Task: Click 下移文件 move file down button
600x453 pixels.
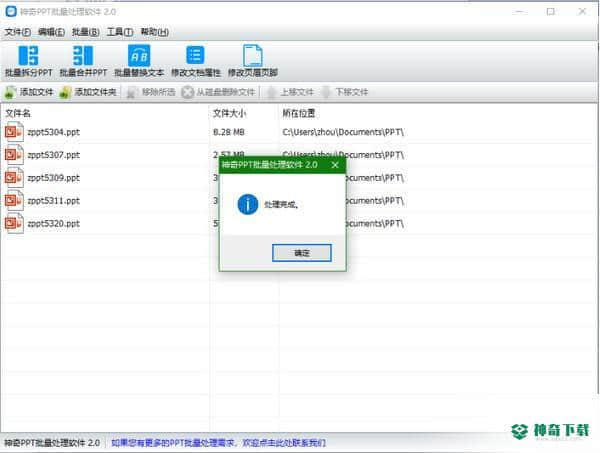Action: coord(345,92)
